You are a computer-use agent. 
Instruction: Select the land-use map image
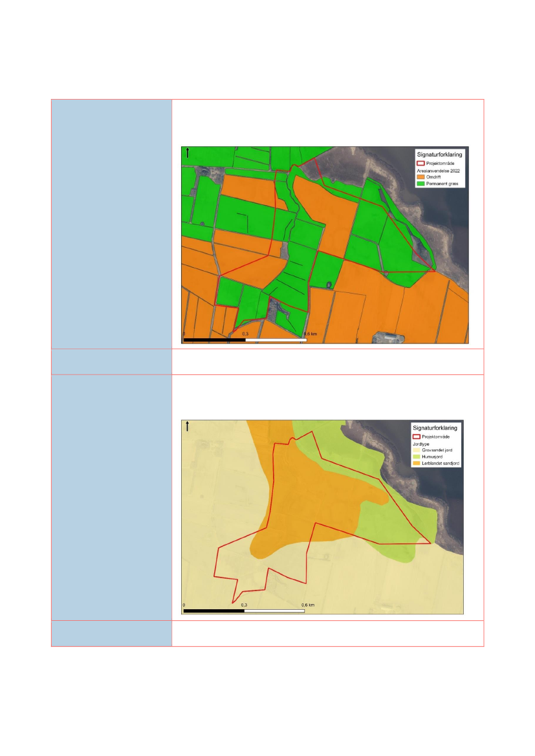(325, 245)
